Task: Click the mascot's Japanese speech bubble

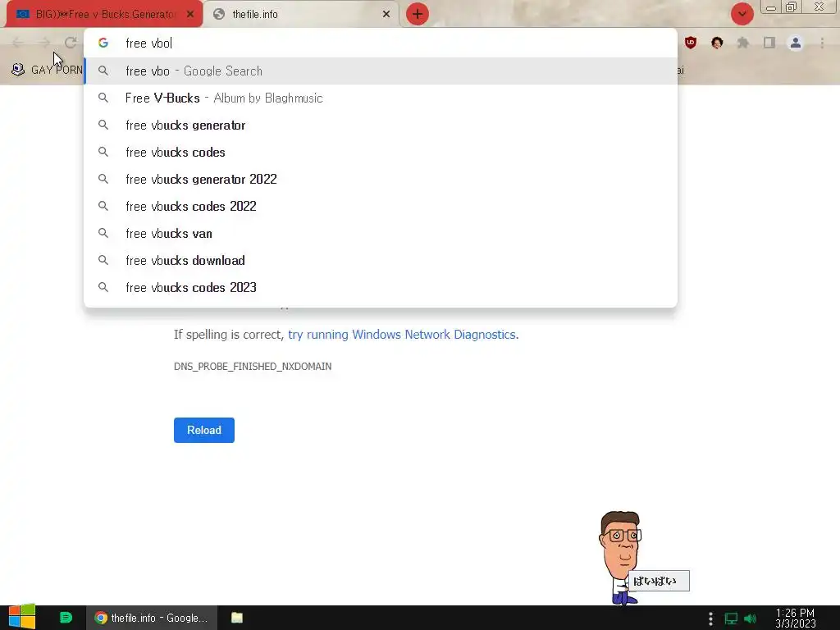Action: pos(658,581)
